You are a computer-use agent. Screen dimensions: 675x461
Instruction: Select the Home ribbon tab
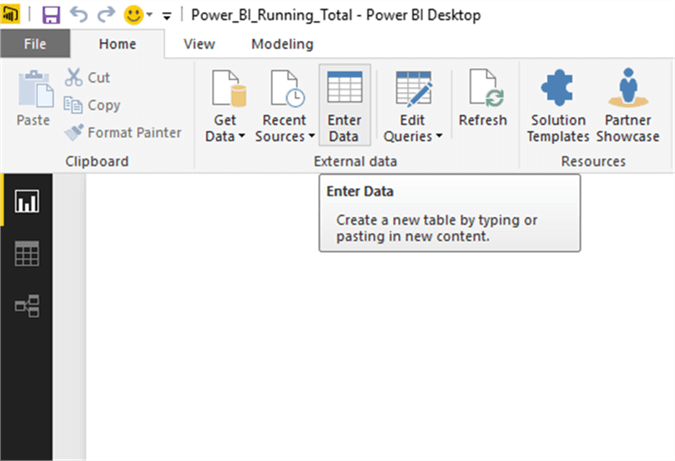117,44
